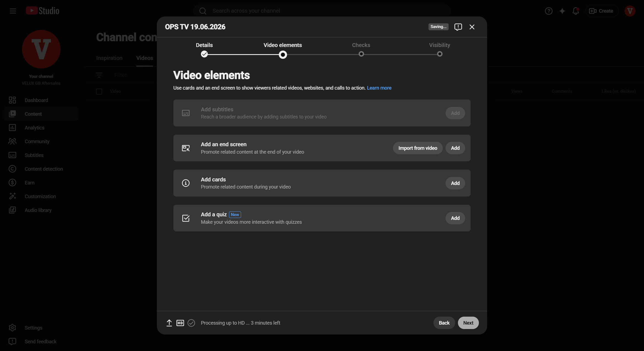Open Content detection in sidebar
Screen dimensions: 644x351
tap(41, 169)
